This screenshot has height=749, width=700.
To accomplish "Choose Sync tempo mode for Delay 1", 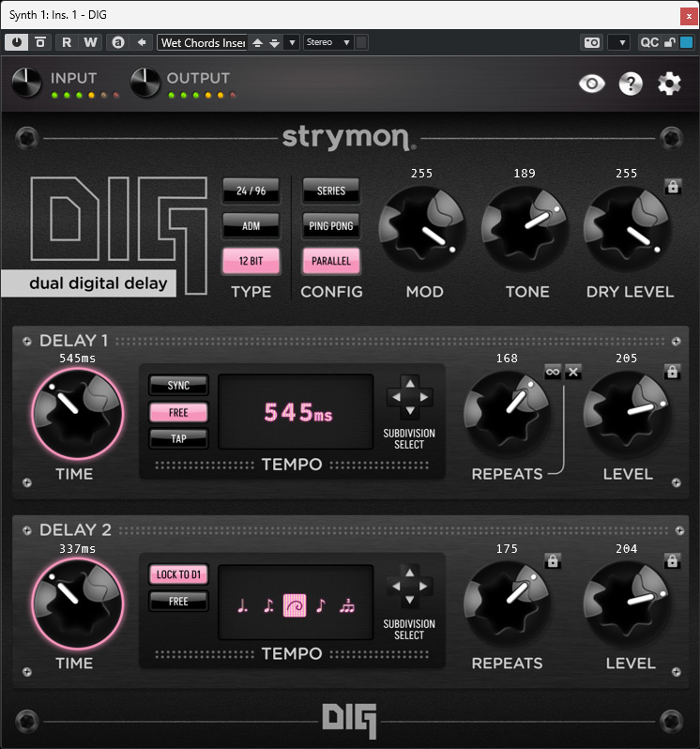I will [x=178, y=385].
